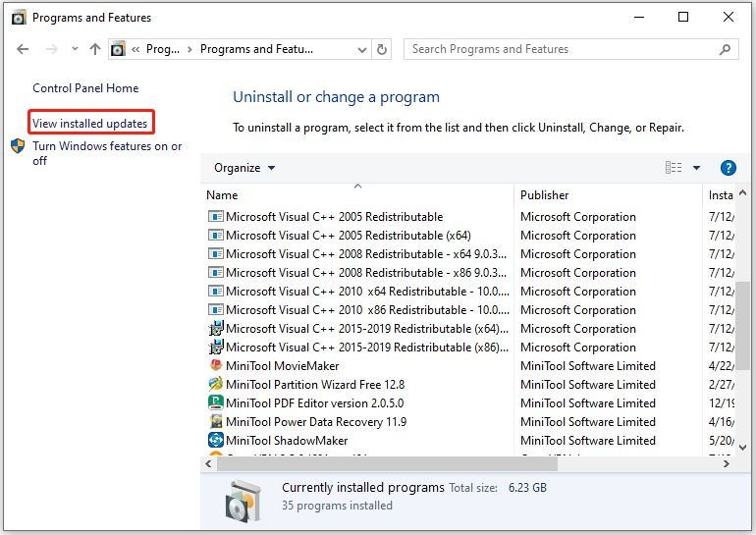The image size is (756, 535).
Task: Click the search magnifier icon
Action: pyautogui.click(x=726, y=49)
